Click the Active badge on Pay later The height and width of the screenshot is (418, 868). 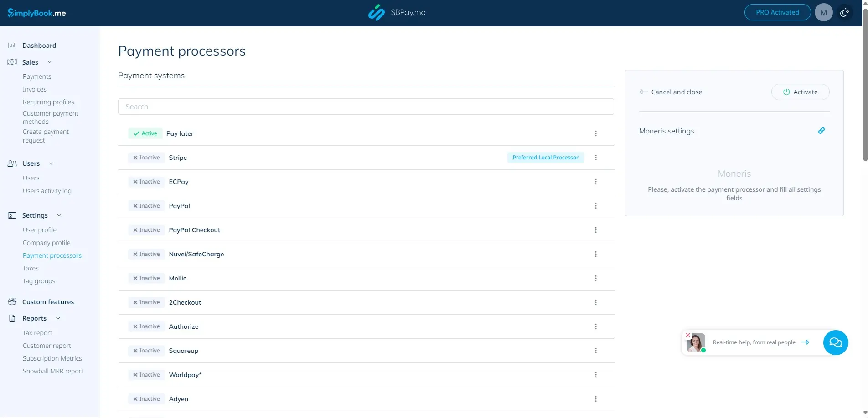tap(145, 133)
